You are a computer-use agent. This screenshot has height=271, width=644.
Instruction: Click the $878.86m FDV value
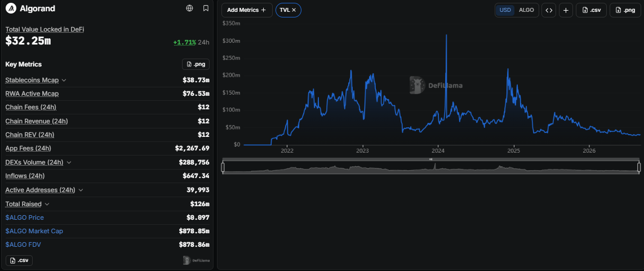[194, 245]
